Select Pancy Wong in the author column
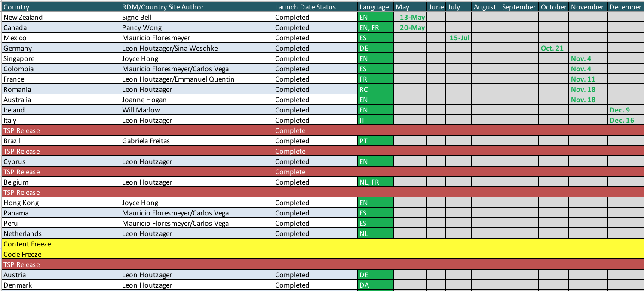This screenshot has height=291, width=644. tap(138, 27)
